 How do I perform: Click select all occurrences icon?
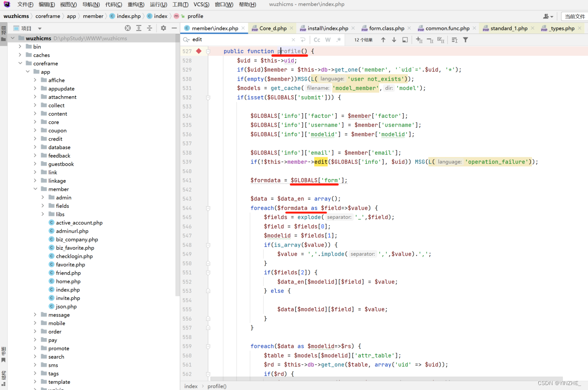tap(441, 40)
